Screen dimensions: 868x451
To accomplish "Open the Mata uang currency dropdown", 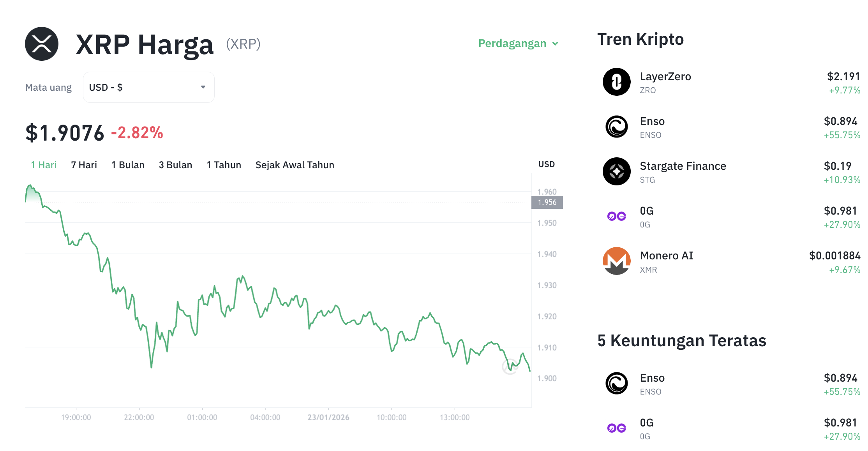I will click(x=148, y=87).
